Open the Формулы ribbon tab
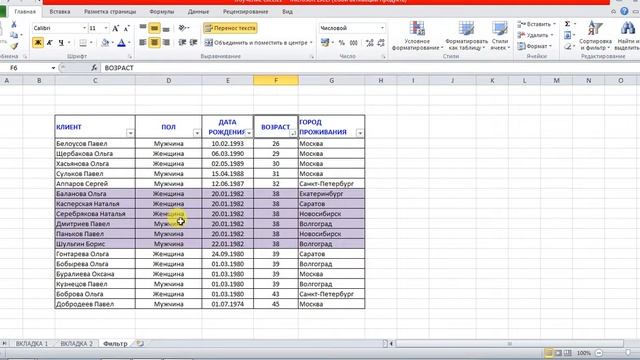This screenshot has height=360, width=640. (x=162, y=12)
